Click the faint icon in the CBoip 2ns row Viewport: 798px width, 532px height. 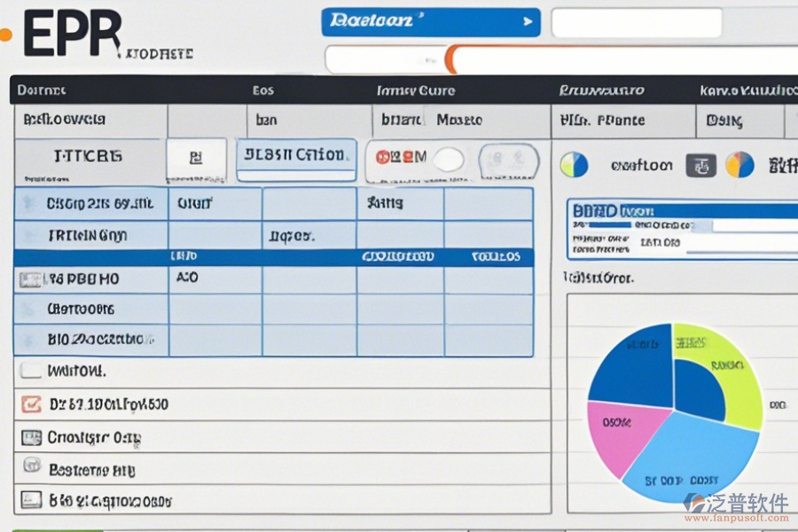[x=29, y=204]
